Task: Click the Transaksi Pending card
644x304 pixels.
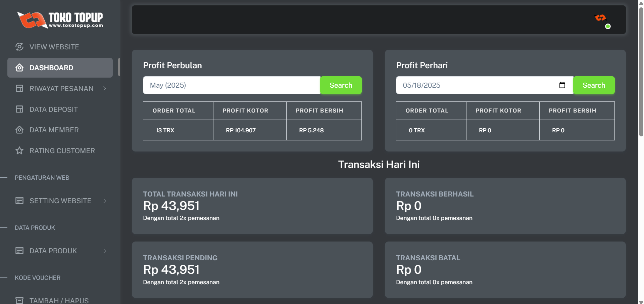Action: 252,270
